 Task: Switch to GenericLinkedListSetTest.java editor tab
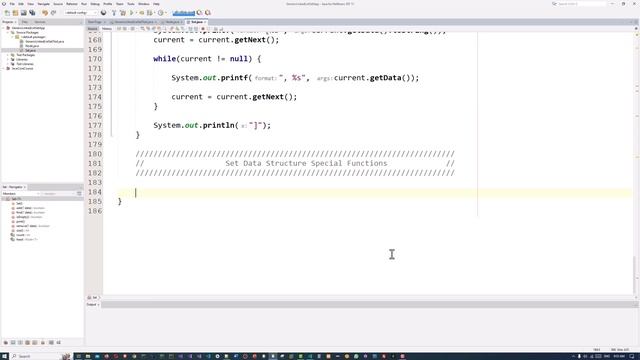click(x=133, y=22)
